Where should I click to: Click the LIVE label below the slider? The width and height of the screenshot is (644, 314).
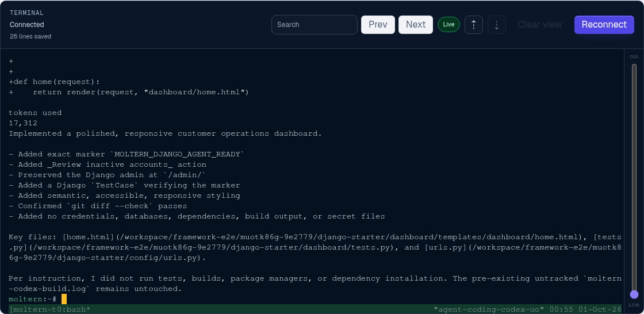tap(634, 305)
